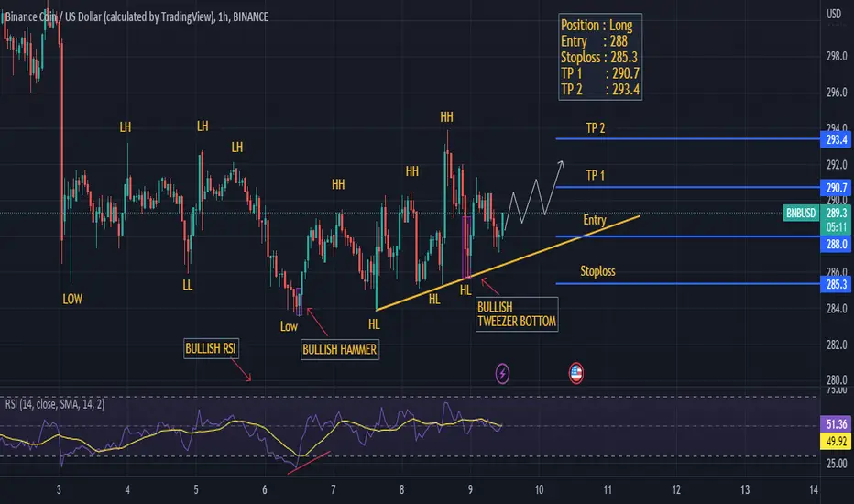Click the US flag economic event icon
The height and width of the screenshot is (504, 854).
575,373
